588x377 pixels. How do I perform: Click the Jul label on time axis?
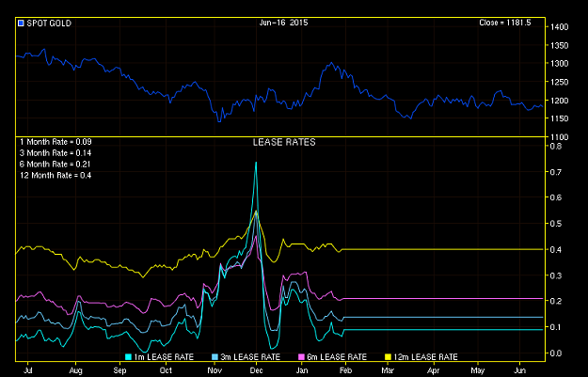click(x=27, y=370)
